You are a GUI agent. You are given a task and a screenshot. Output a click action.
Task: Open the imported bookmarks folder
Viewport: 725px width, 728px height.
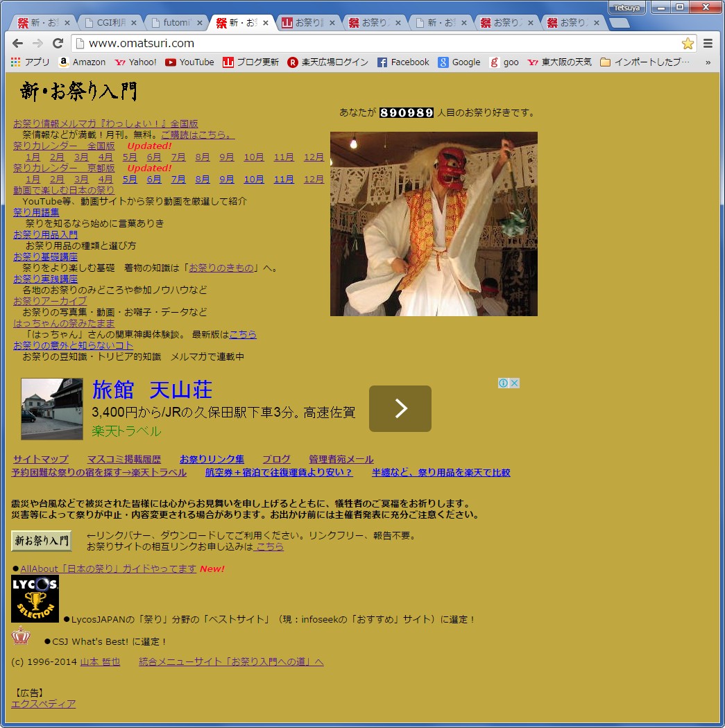pos(645,62)
